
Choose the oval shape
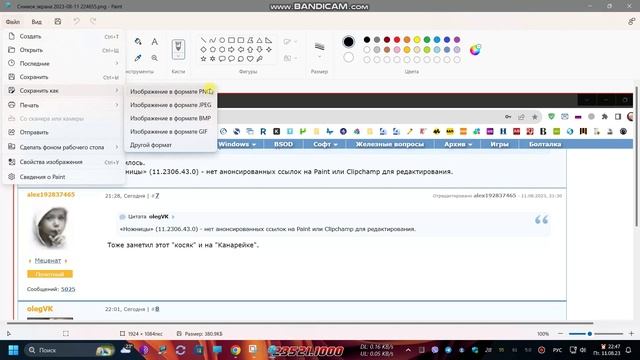click(x=222, y=40)
